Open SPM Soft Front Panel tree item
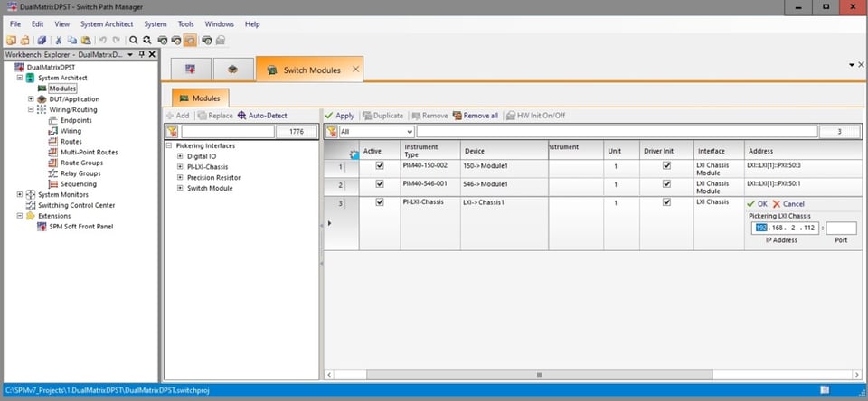868x401 pixels. point(80,226)
